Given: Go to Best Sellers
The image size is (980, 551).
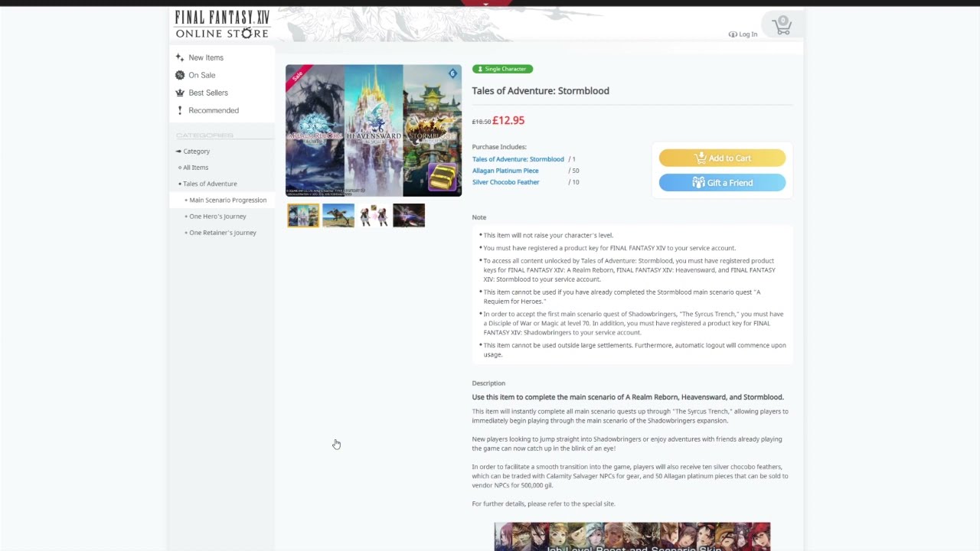Looking at the screenshot, I should click(208, 93).
